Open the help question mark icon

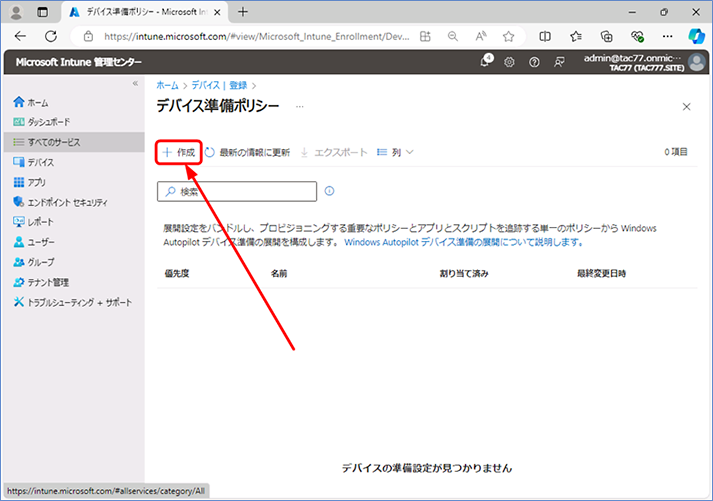pos(534,62)
